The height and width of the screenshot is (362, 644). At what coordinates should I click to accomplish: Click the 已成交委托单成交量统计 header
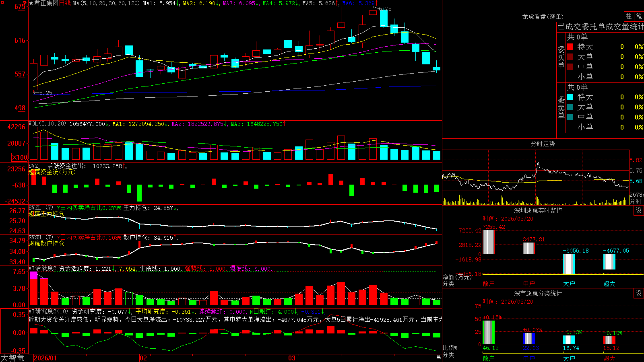click(601, 27)
